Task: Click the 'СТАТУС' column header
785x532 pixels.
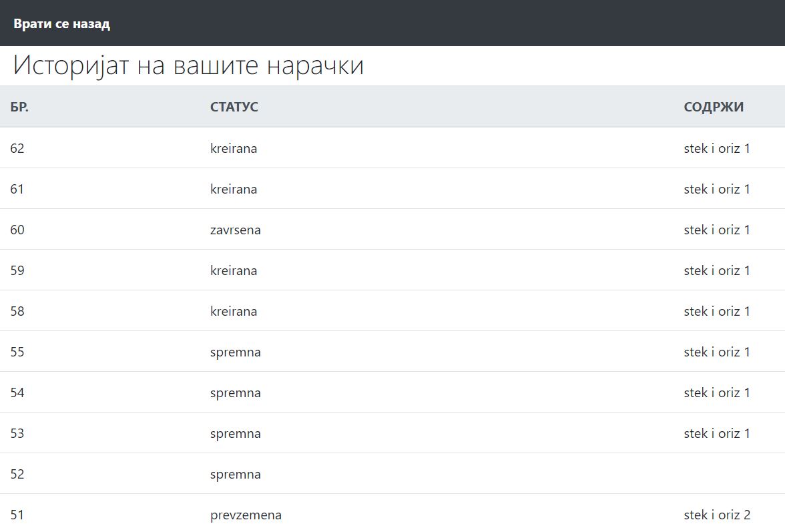Action: pyautogui.click(x=234, y=107)
